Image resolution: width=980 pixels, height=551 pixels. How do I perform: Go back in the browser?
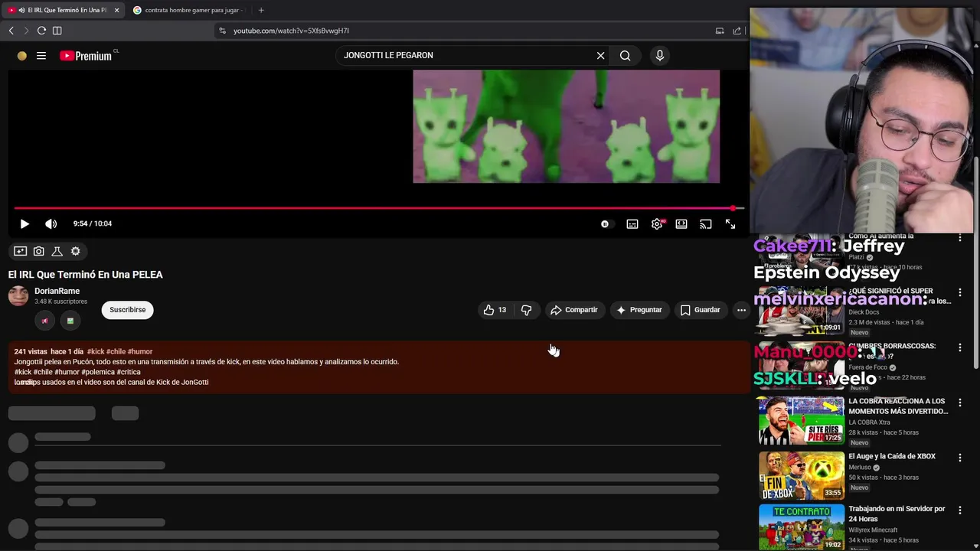tap(11, 31)
